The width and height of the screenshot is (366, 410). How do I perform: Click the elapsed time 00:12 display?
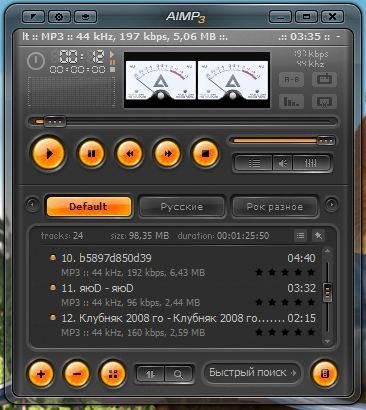click(82, 56)
